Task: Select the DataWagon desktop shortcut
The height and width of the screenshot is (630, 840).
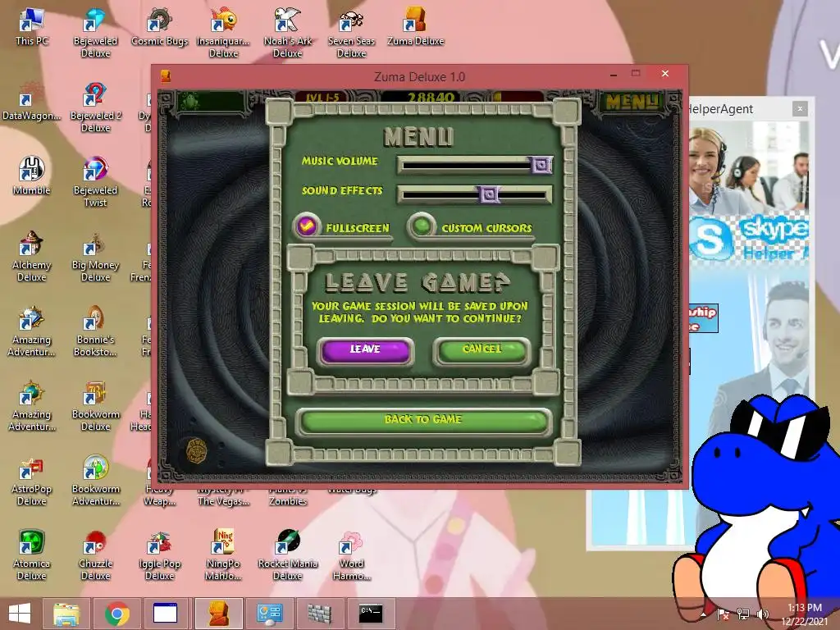Action: [32, 102]
